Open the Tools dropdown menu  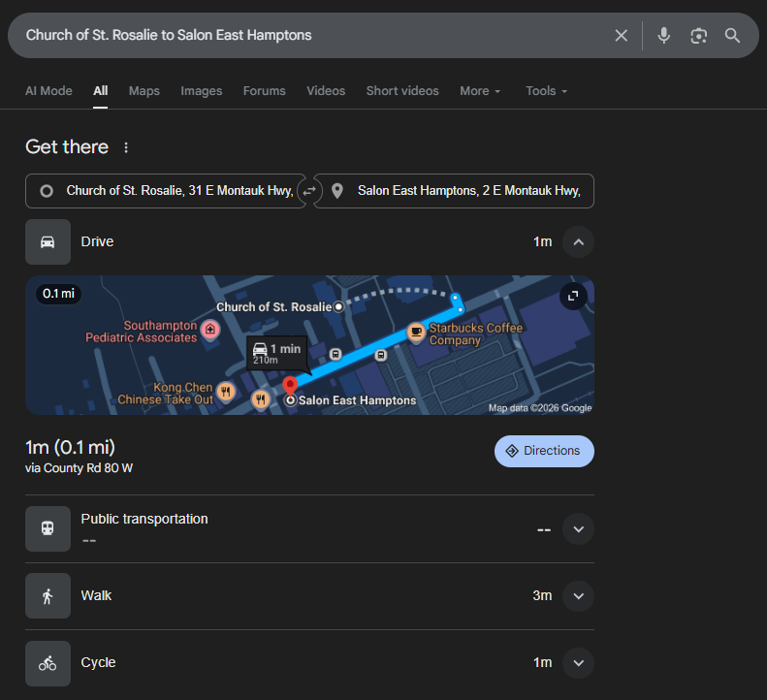(546, 91)
